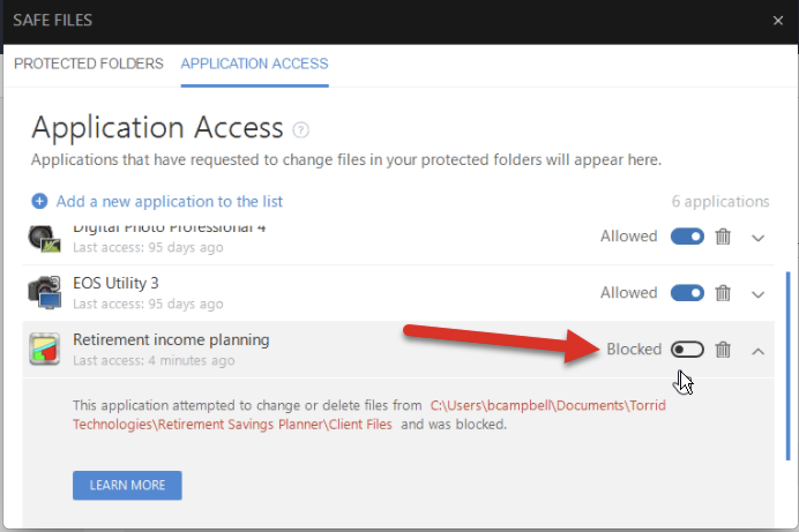The image size is (799, 532).
Task: Expand the EOS Utility 3 row chevron
Action: [x=758, y=294]
